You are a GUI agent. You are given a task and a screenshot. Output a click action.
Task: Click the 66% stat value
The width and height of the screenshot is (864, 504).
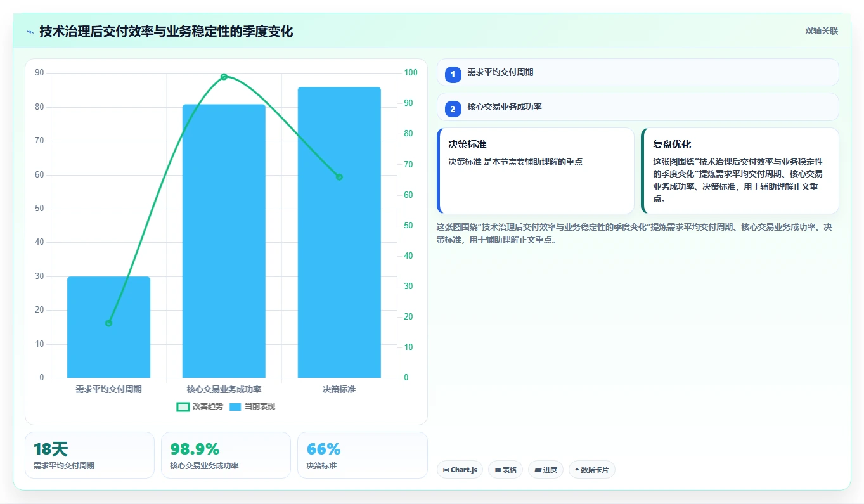point(323,449)
